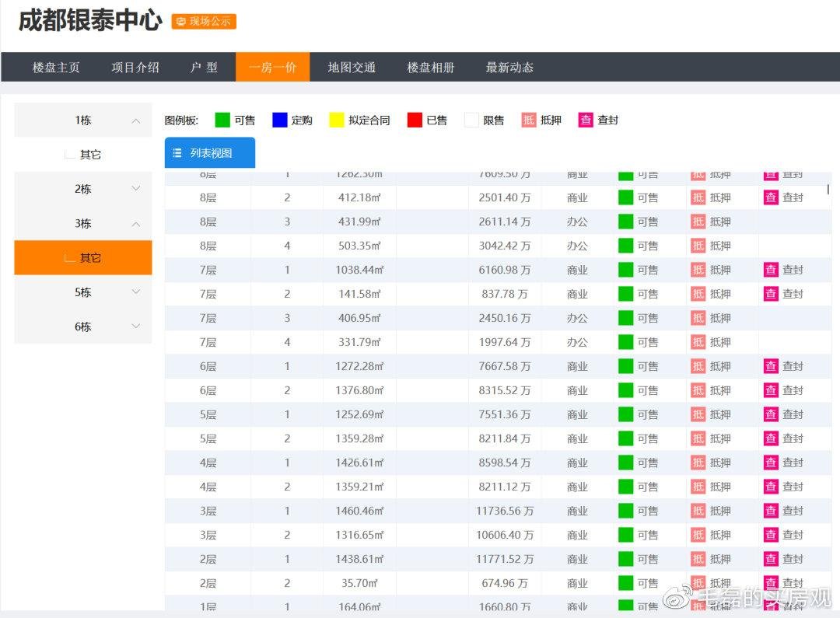This screenshot has width=840, height=618.
Task: Click 抵 mortgage icon in 503.35㎡ row
Action: point(698,246)
